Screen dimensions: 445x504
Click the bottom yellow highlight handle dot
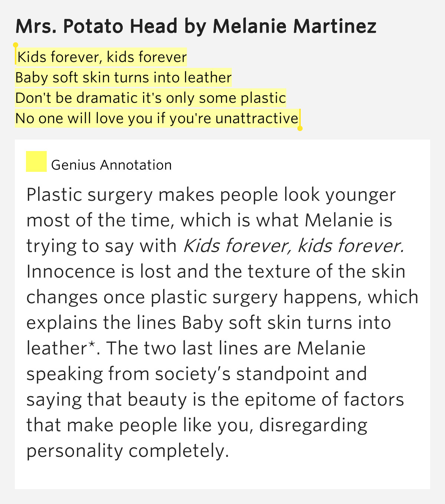(300, 128)
